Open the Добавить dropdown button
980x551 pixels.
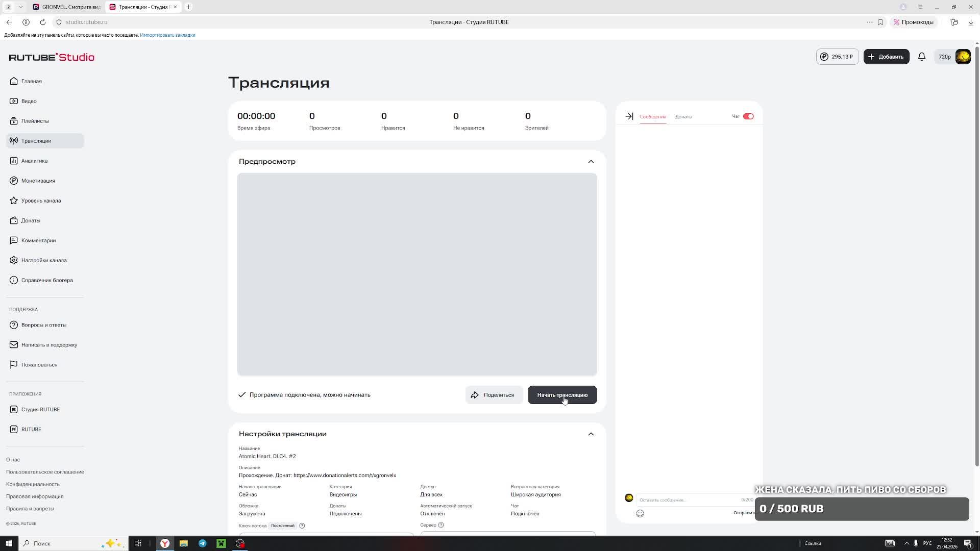click(x=886, y=57)
